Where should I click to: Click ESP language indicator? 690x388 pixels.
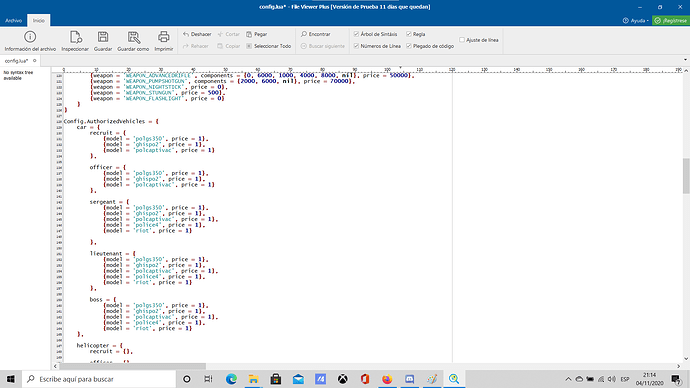[624, 379]
